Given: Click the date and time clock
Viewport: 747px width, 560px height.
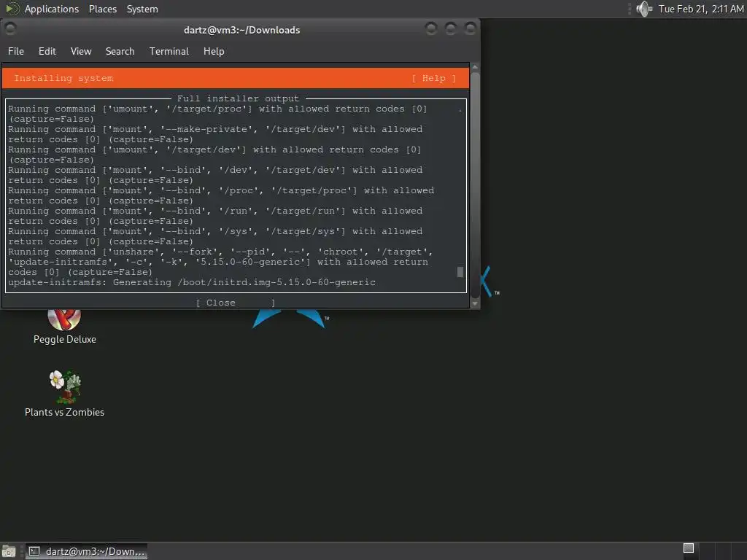Looking at the screenshot, I should pos(701,9).
